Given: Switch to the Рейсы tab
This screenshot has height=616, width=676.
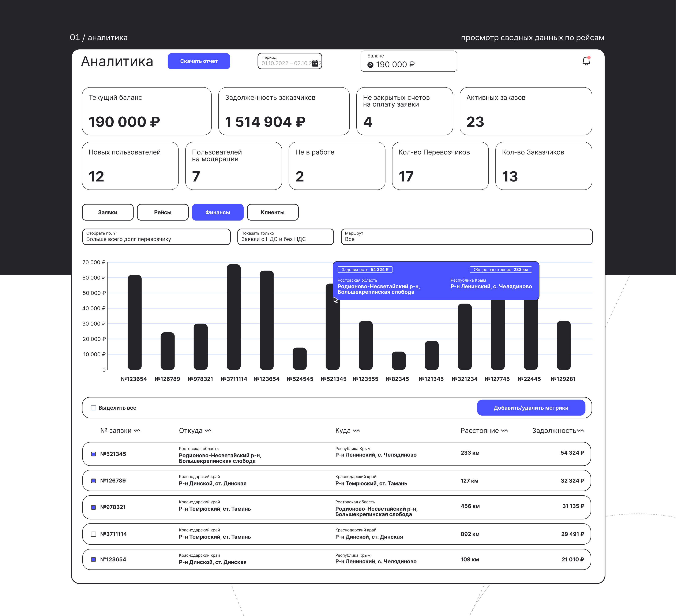Looking at the screenshot, I should coord(163,212).
